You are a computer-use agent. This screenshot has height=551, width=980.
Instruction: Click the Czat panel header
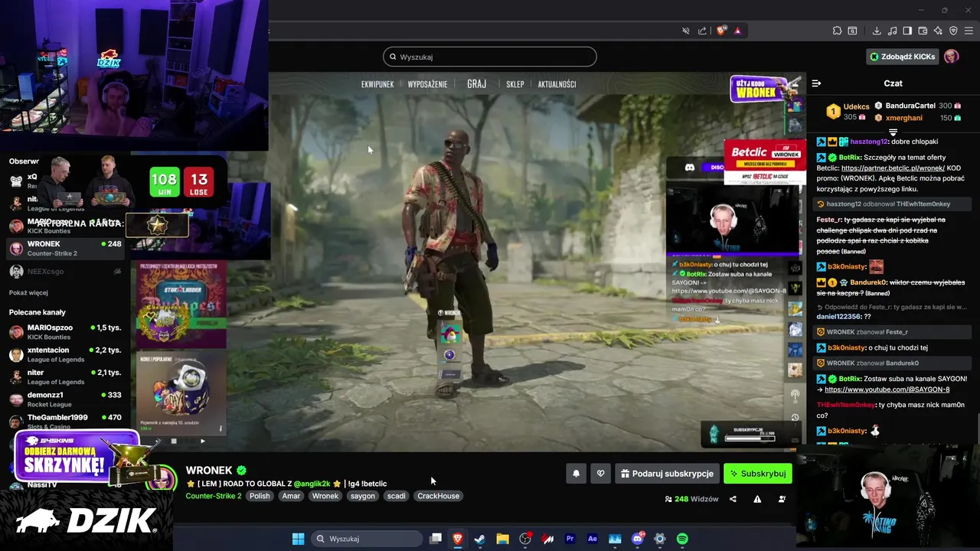point(893,83)
